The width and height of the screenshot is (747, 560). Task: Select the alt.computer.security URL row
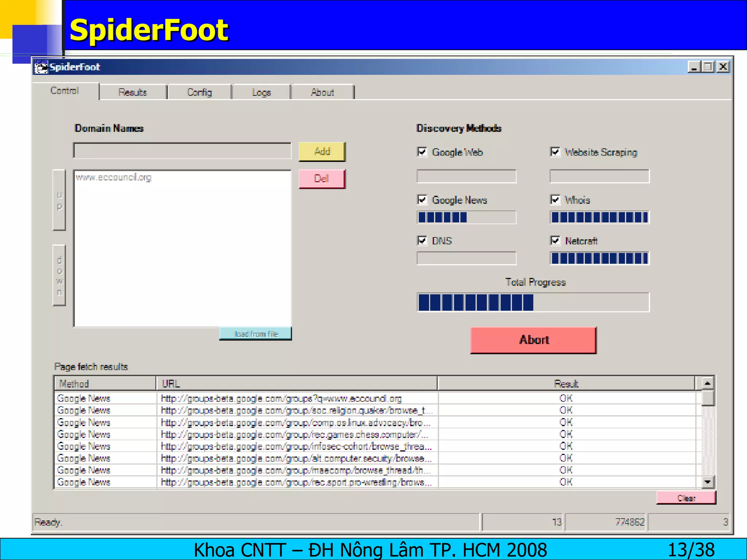pos(375,458)
